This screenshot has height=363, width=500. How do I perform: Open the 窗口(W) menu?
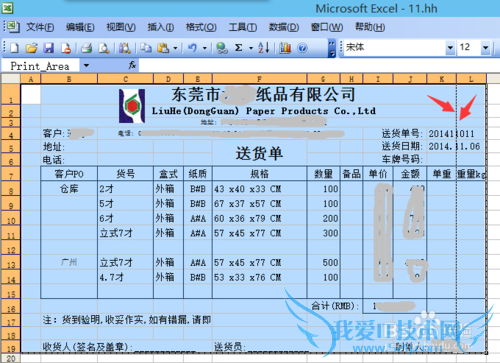(327, 27)
